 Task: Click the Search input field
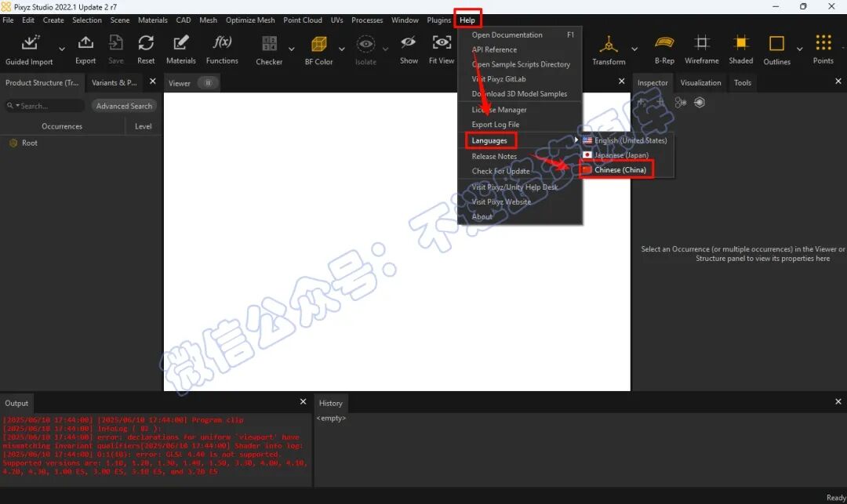pyautogui.click(x=44, y=106)
